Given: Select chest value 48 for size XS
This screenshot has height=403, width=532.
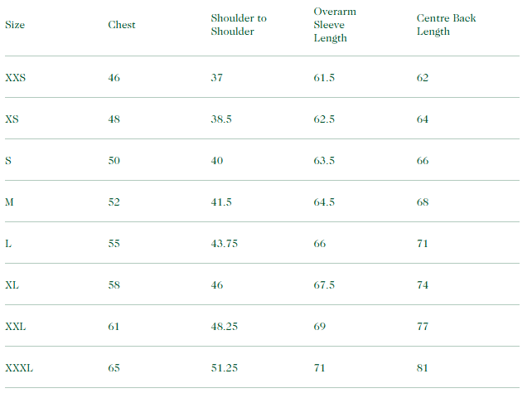Looking at the screenshot, I should click(x=114, y=119).
